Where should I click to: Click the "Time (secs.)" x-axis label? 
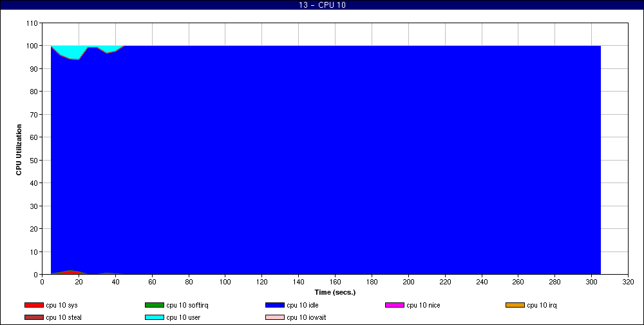coord(335,292)
